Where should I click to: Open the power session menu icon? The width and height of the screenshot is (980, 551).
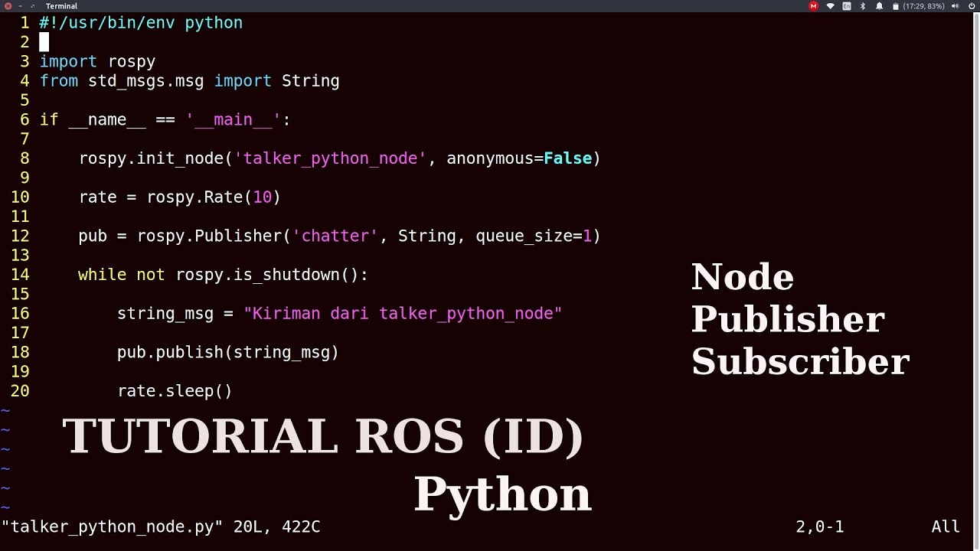972,6
